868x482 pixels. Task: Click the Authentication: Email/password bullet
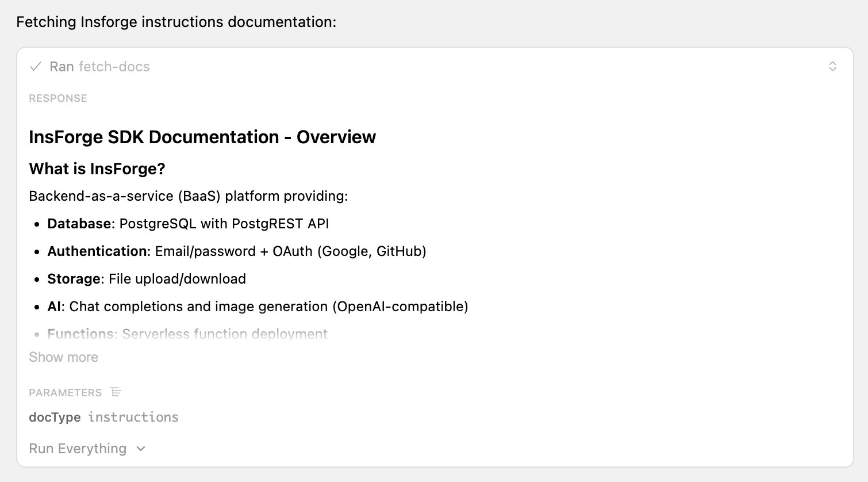[237, 251]
